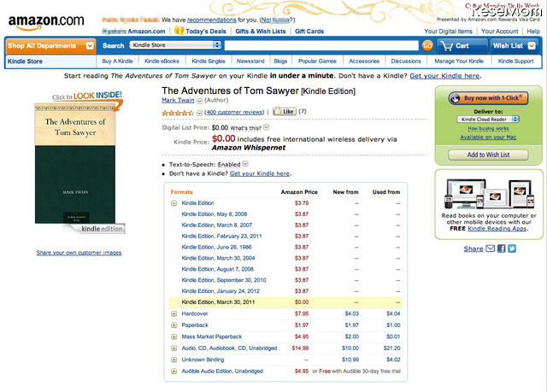
Task: Open the Mark Twain author link
Action: tap(178, 101)
